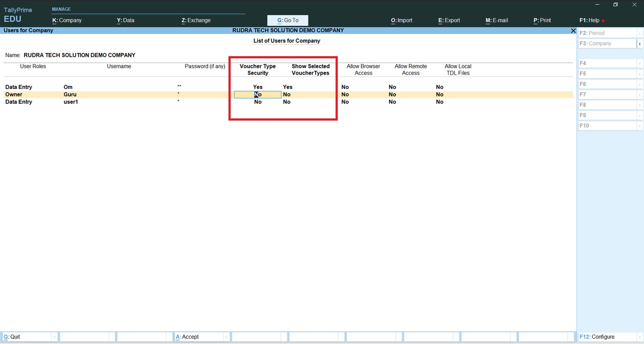The width and height of the screenshot is (644, 344).
Task: Open the Company menu
Action: pyautogui.click(x=67, y=20)
